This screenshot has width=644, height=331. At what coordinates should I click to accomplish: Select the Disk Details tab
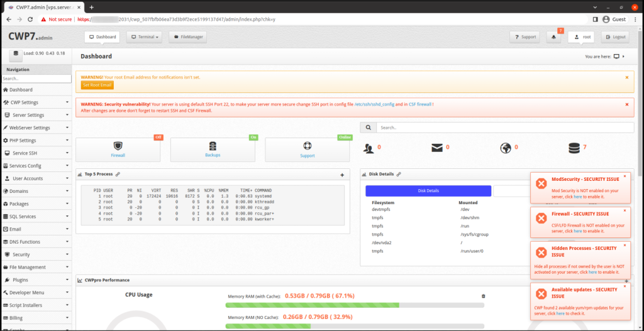[x=428, y=191]
